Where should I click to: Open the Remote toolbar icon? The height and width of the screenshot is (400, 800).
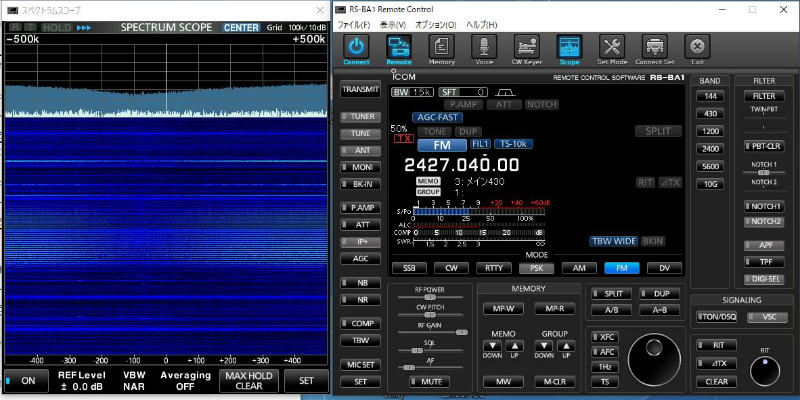tap(399, 47)
